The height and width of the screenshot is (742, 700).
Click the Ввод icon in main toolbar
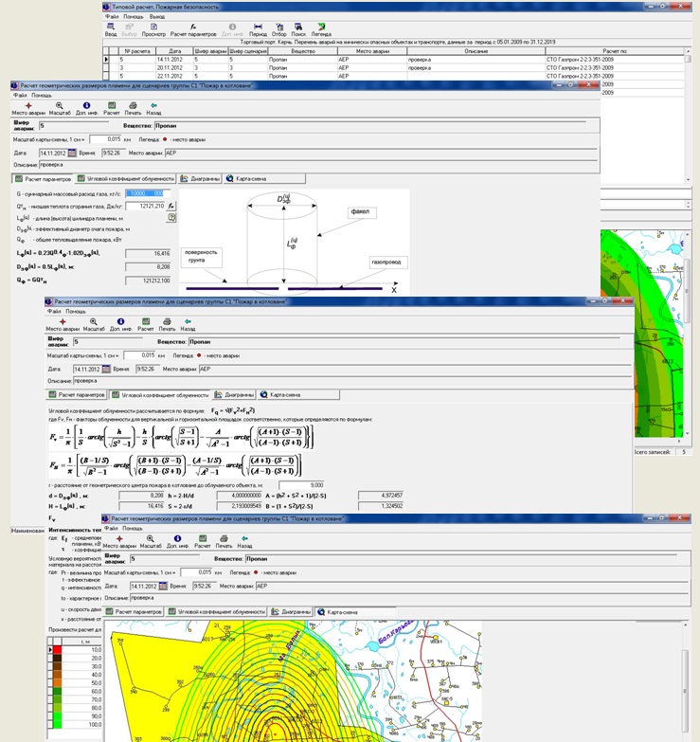click(110, 31)
